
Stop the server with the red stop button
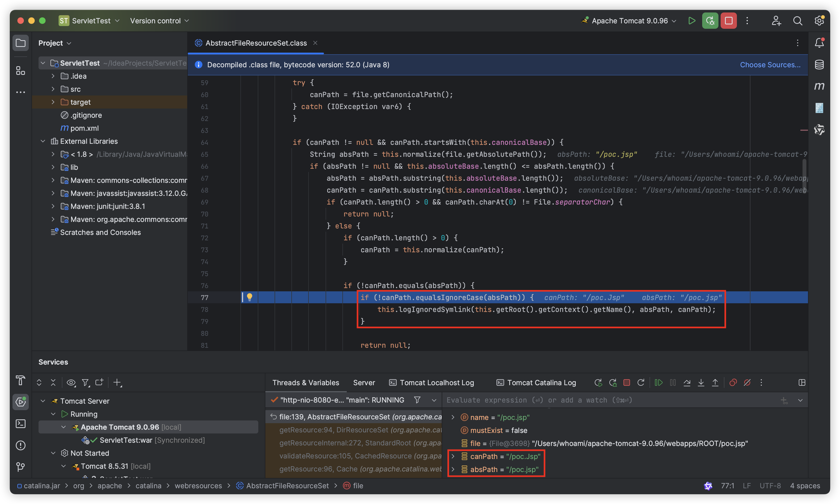click(x=728, y=21)
